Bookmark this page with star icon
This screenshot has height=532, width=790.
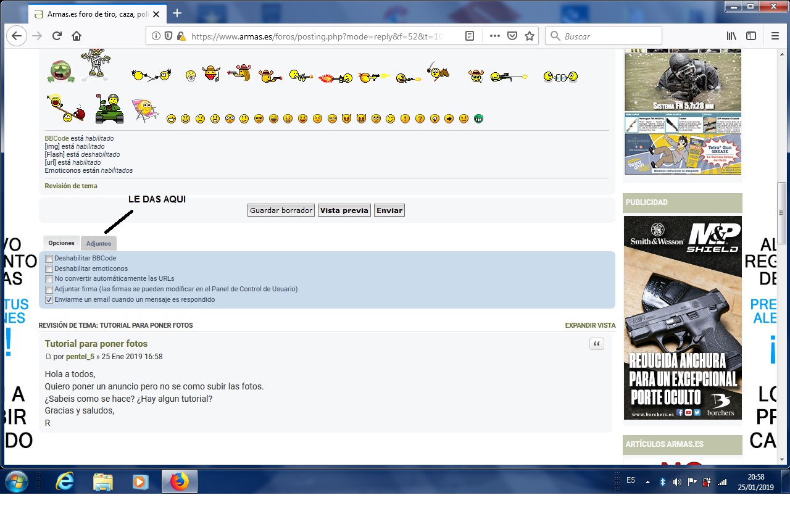529,36
